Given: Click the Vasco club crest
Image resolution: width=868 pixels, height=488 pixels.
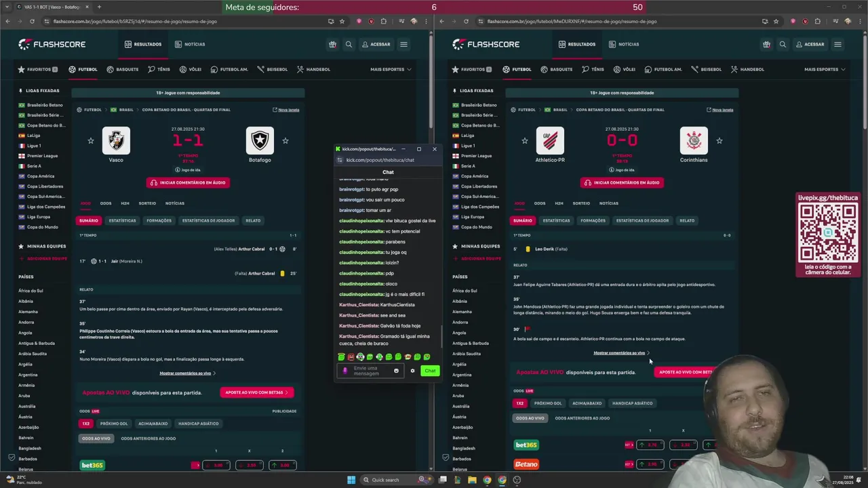Looking at the screenshot, I should coord(116,140).
